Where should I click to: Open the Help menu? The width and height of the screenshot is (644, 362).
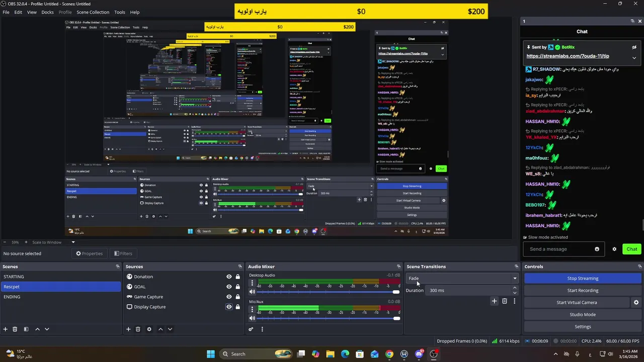click(x=135, y=12)
